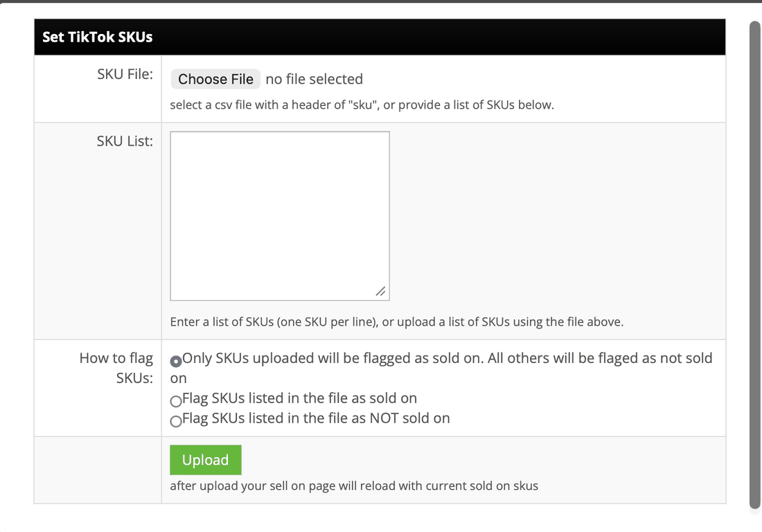The height and width of the screenshot is (532, 762).
Task: Click the 'Set TikTok SKUs' header title
Action: (97, 37)
